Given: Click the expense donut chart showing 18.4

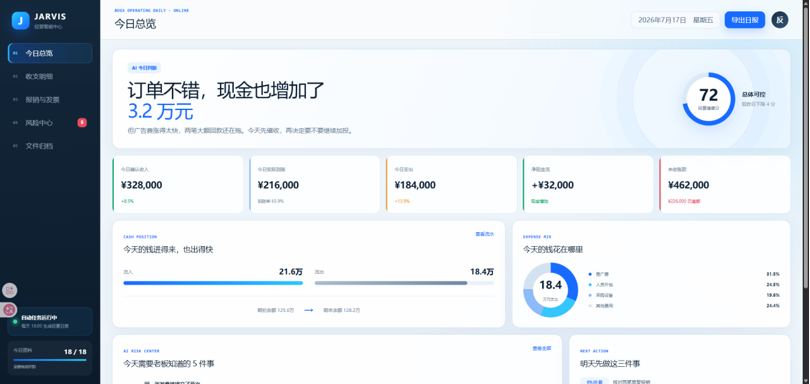Looking at the screenshot, I should 550,289.
